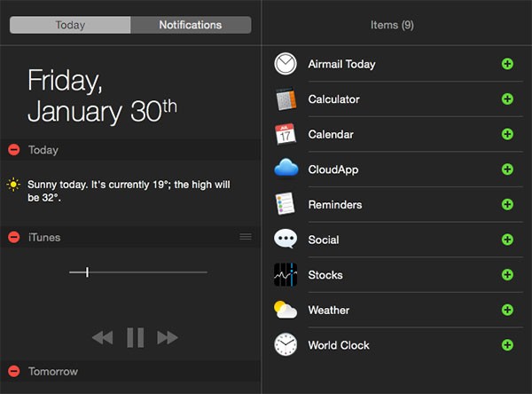Switch to the Today tab
The width and height of the screenshot is (532, 394).
pyautogui.click(x=70, y=25)
